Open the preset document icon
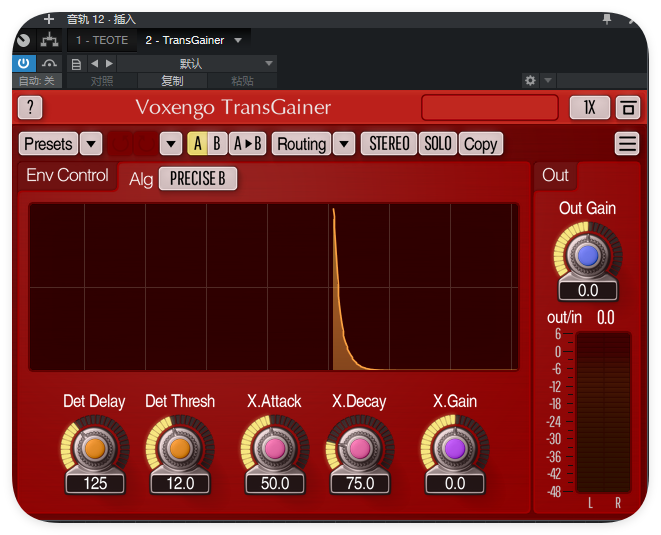The width and height of the screenshot is (661, 535). (x=76, y=64)
